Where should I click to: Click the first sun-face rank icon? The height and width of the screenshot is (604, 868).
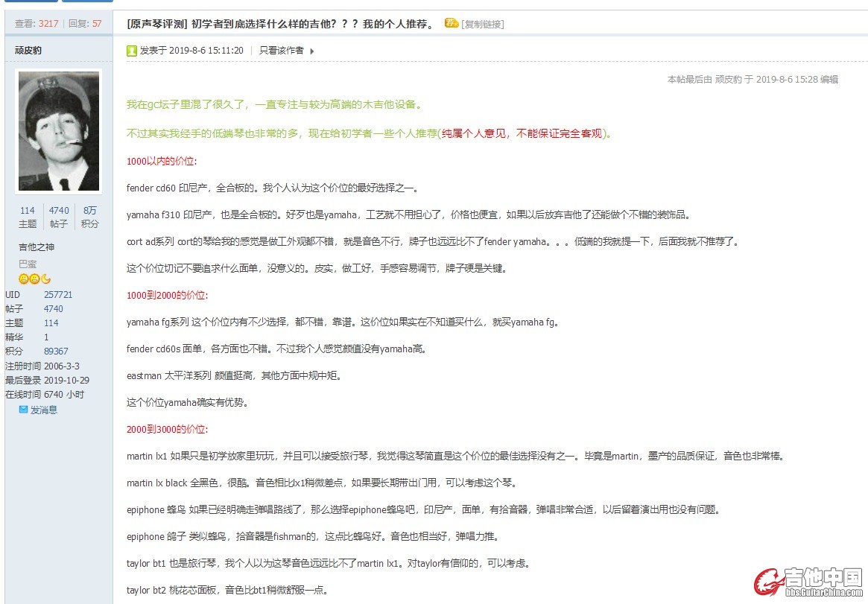point(24,279)
